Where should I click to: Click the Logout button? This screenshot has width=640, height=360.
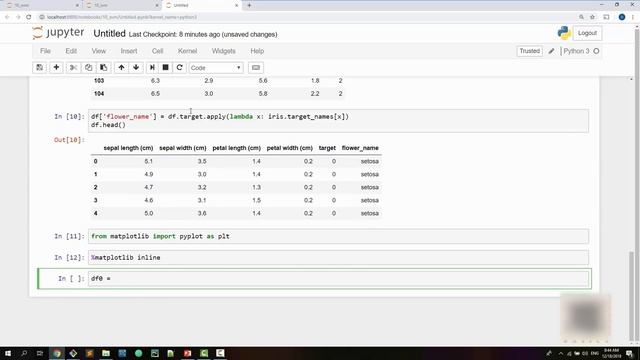tap(587, 33)
